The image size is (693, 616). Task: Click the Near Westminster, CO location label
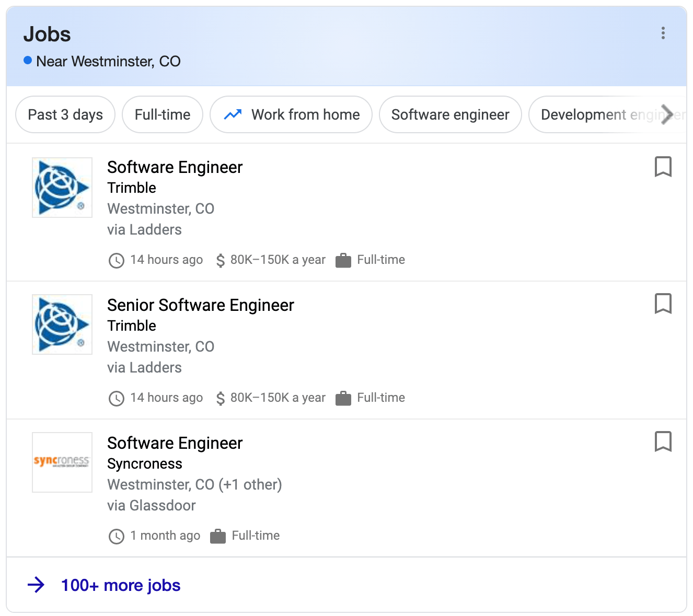[x=108, y=61]
